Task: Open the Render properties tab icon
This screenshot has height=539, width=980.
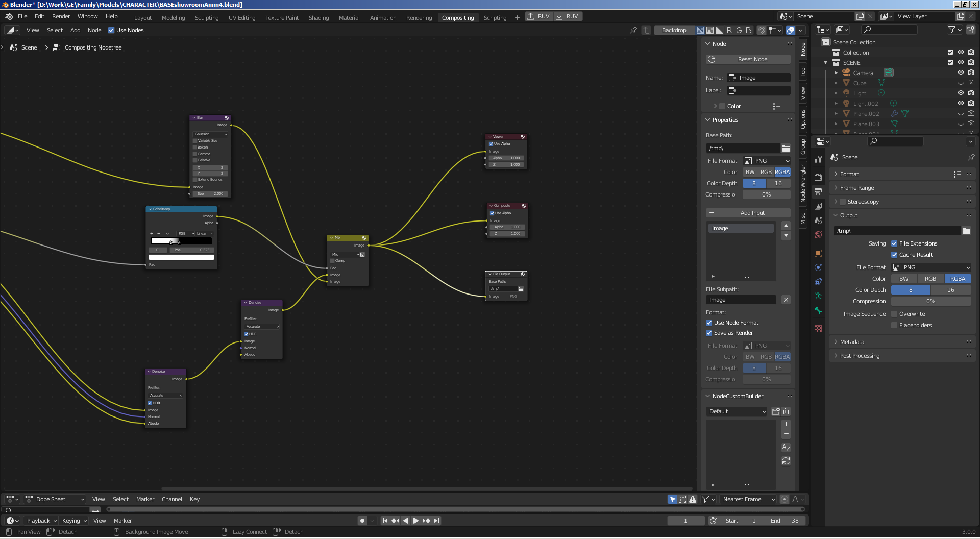Action: [x=818, y=177]
